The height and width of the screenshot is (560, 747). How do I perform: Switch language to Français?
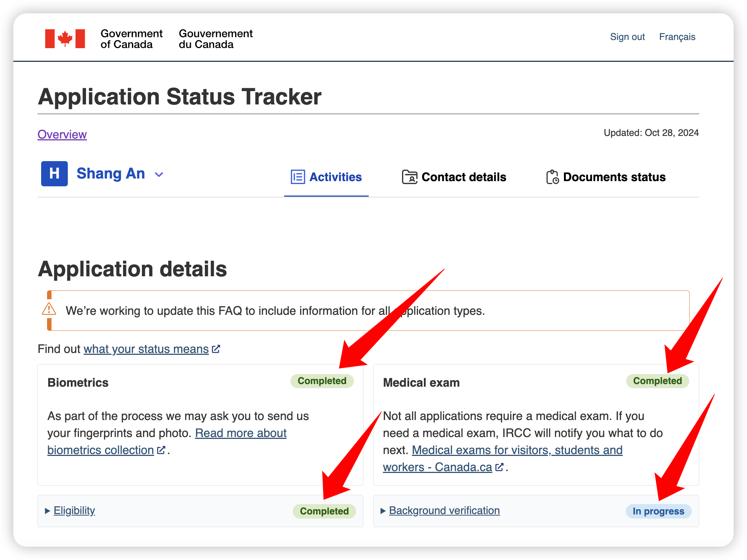click(677, 37)
